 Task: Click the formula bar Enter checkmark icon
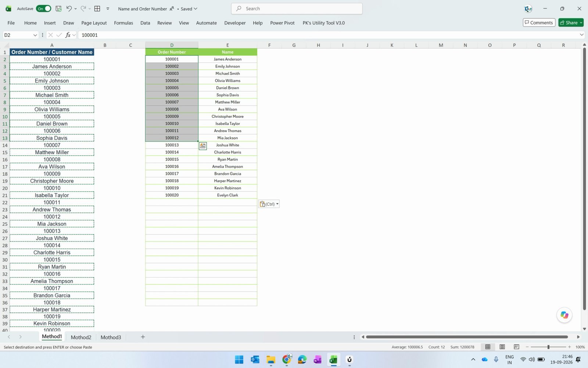point(59,35)
